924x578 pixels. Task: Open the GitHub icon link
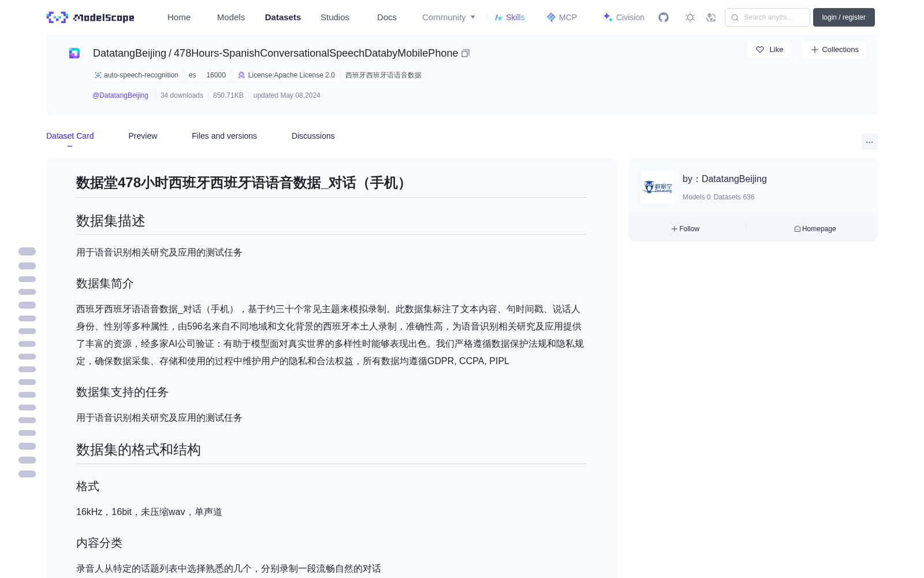tap(664, 17)
